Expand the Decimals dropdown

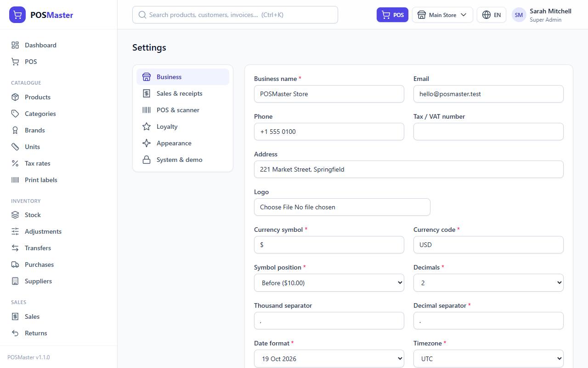coord(488,283)
